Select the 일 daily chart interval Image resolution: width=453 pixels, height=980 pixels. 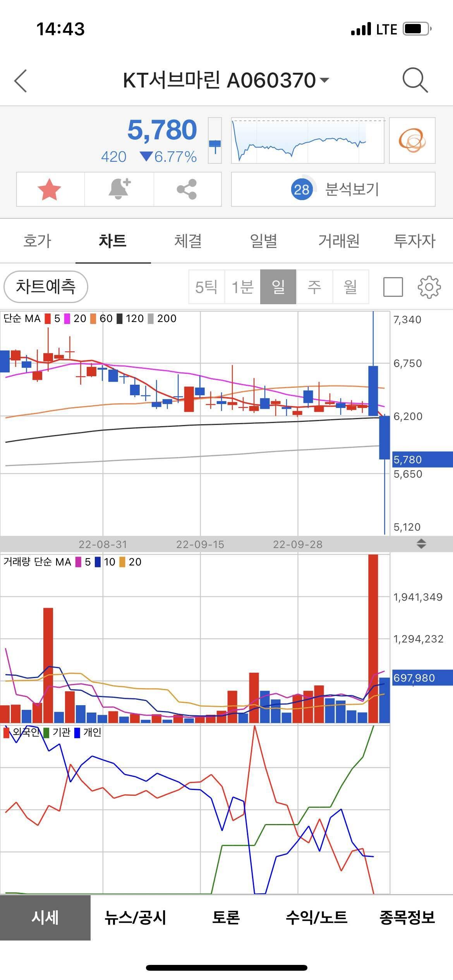pyautogui.click(x=278, y=287)
